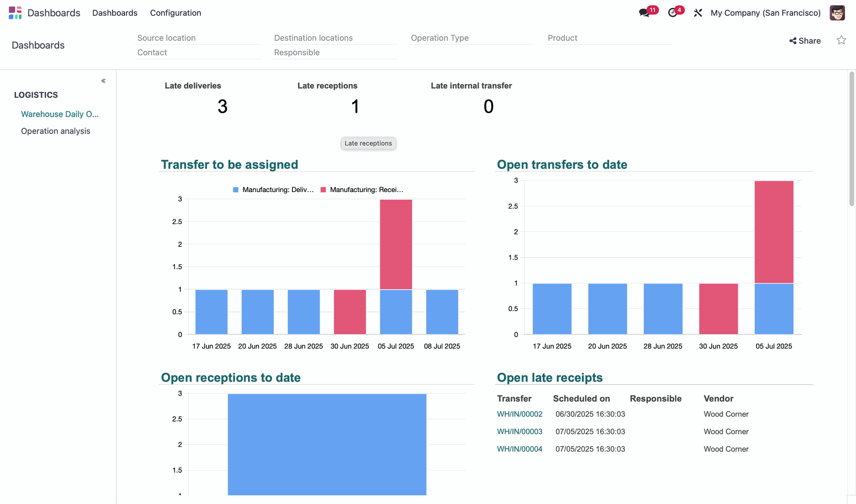The width and height of the screenshot is (856, 504).
Task: Click the Share icon button
Action: point(805,41)
